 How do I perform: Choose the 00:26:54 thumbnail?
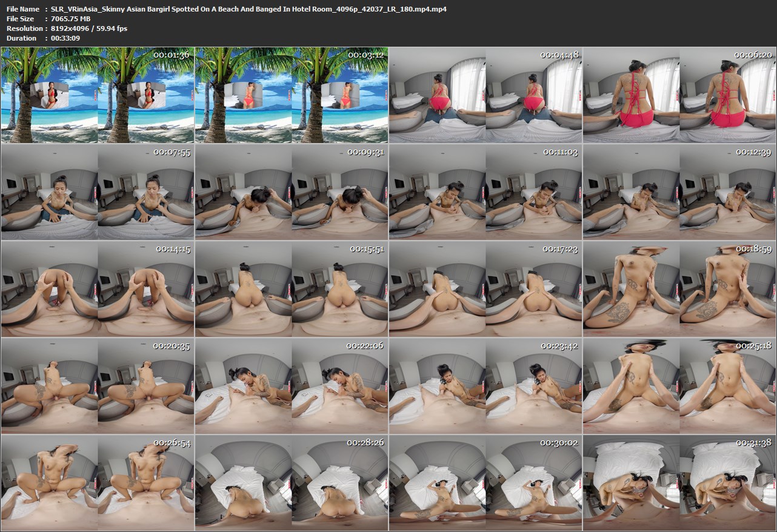98,483
